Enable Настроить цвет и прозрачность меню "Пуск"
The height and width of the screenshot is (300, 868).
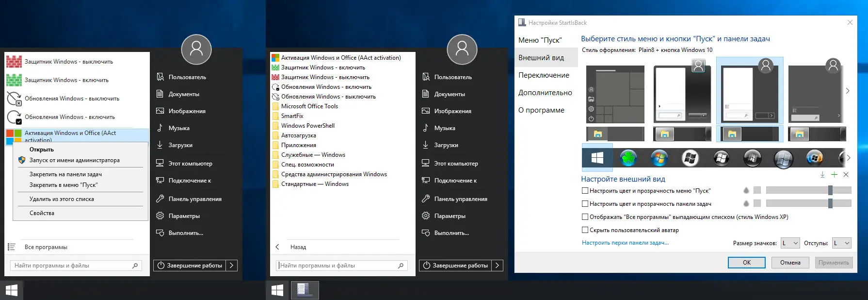pos(585,191)
